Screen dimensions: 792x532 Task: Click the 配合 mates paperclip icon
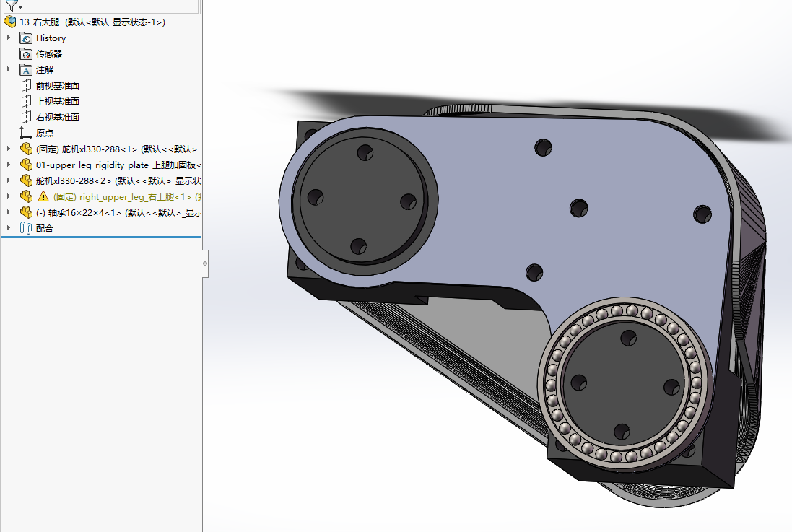(26, 228)
